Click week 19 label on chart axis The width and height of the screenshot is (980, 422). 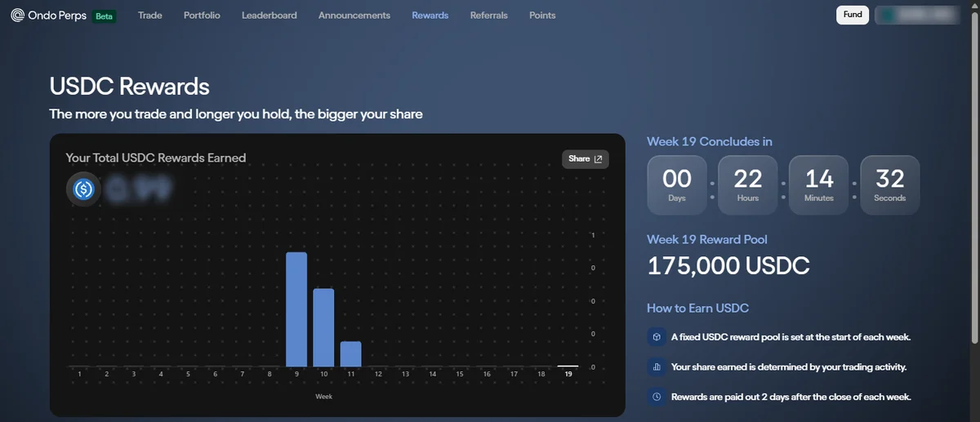point(568,374)
